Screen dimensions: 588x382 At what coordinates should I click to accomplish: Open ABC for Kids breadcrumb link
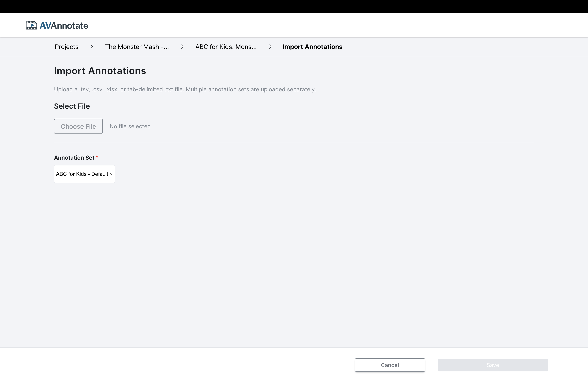[226, 47]
